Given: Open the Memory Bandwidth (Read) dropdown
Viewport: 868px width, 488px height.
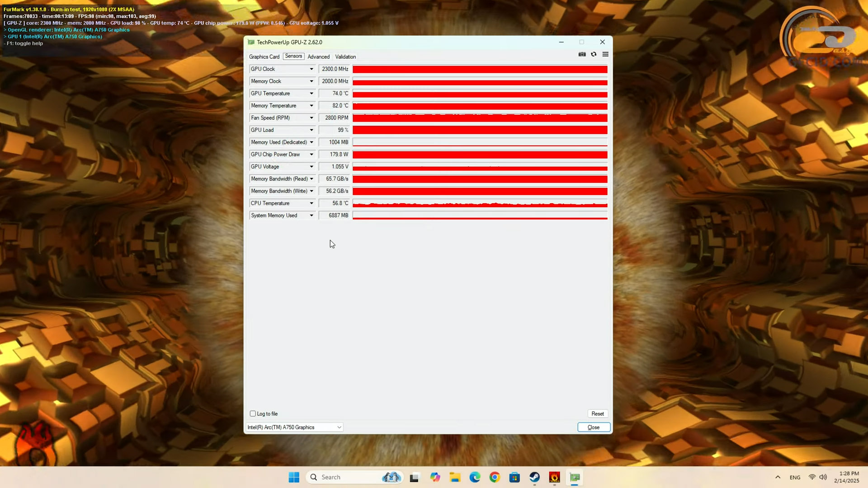Looking at the screenshot, I should pos(311,179).
